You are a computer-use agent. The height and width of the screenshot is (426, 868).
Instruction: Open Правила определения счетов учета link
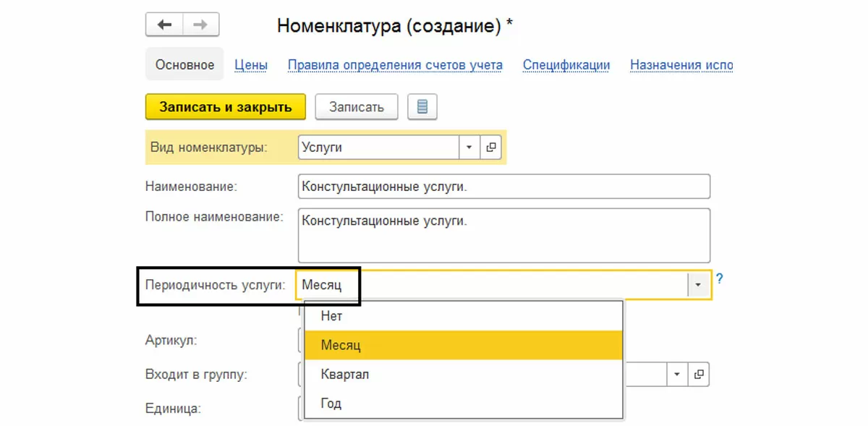[395, 65]
